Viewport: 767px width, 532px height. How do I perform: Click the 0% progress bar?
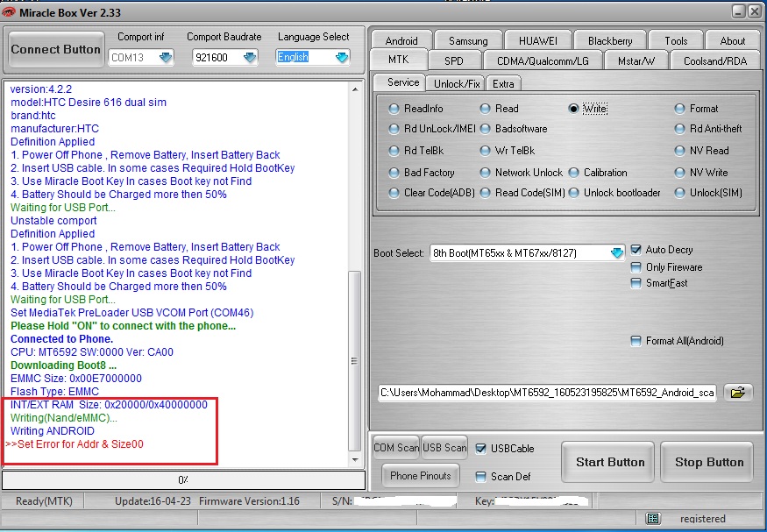pos(183,480)
